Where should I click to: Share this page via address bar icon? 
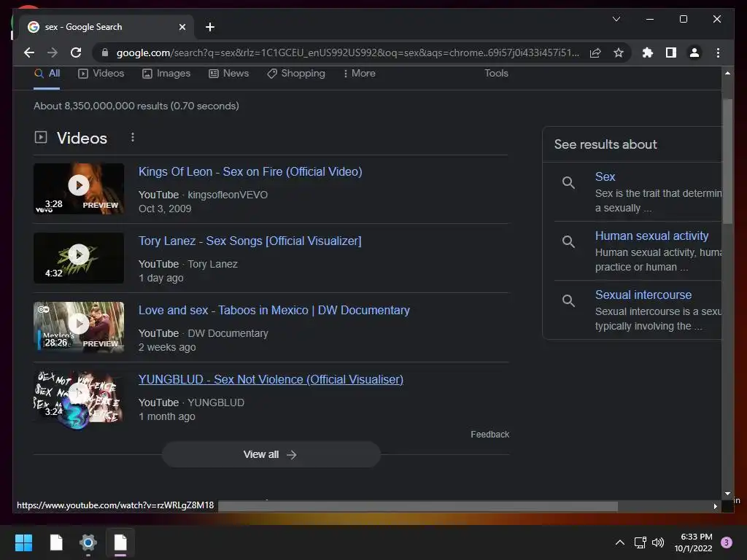[595, 52]
